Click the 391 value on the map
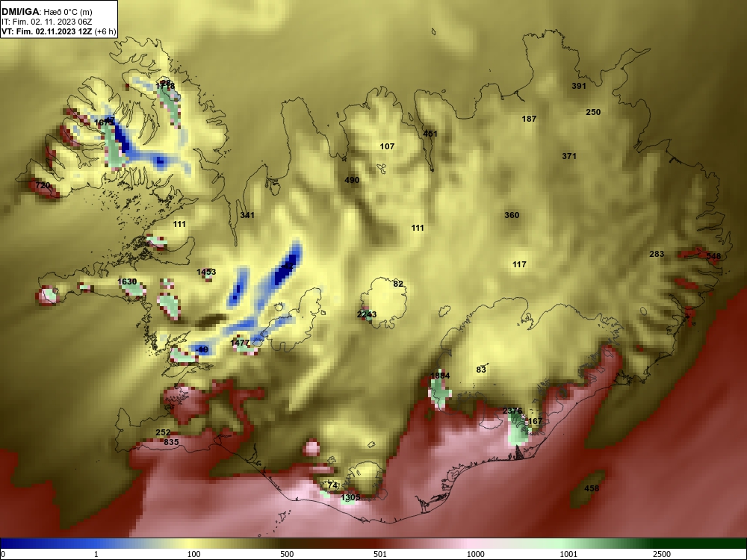This screenshot has width=747, height=560. 579,86
